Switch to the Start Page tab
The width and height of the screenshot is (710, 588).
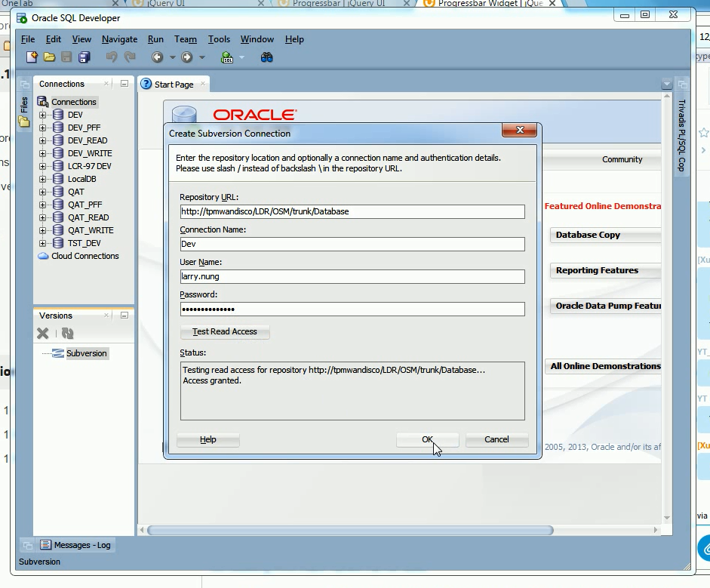coord(174,85)
